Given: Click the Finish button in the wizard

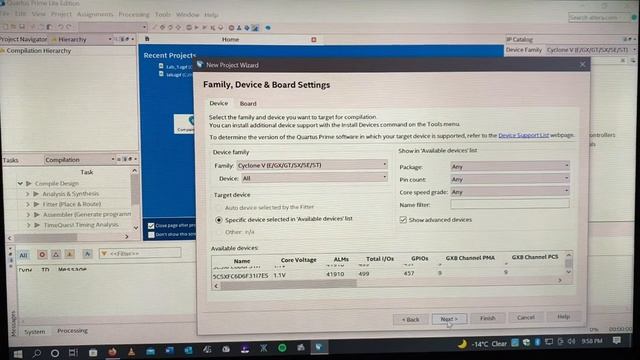Looking at the screenshot, I should [x=487, y=318].
